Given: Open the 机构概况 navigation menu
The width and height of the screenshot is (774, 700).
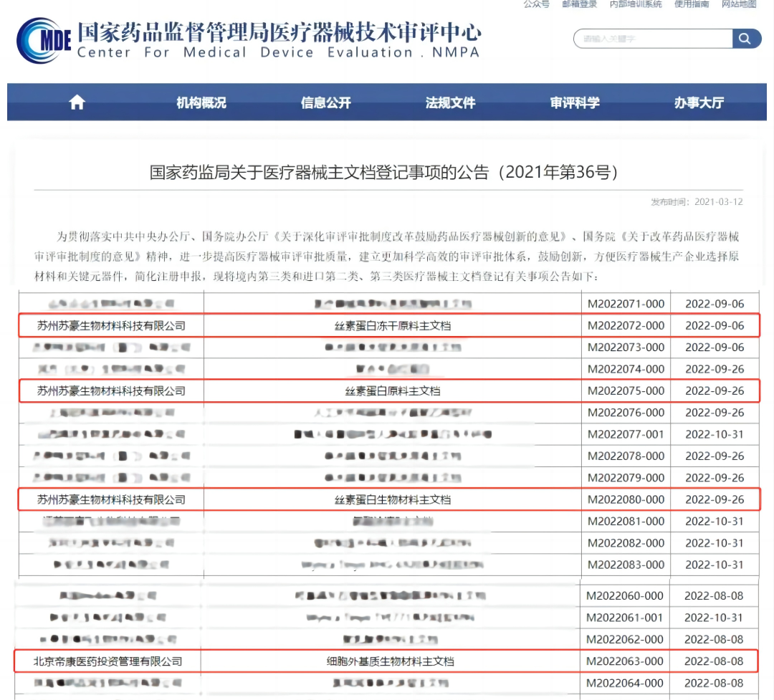Looking at the screenshot, I should [x=201, y=102].
